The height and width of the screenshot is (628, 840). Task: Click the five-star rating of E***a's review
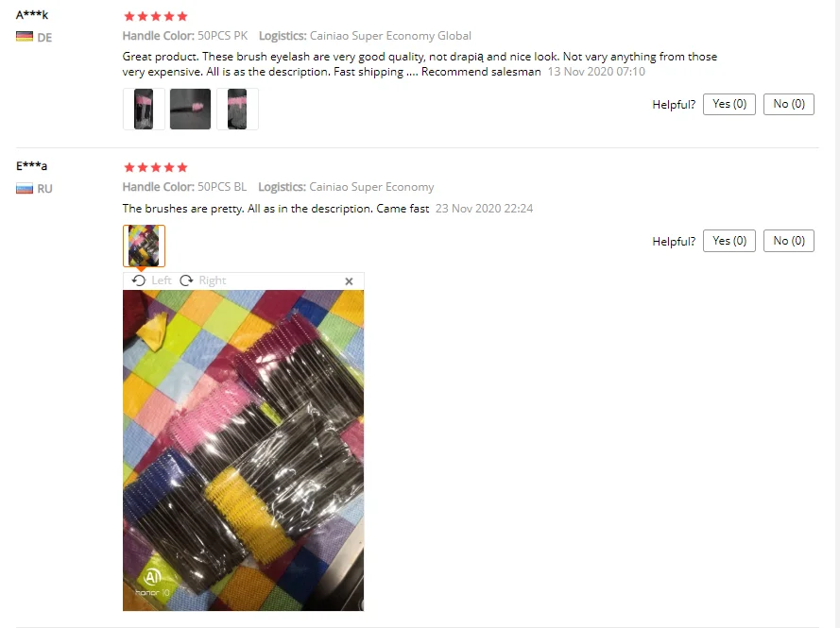click(155, 167)
